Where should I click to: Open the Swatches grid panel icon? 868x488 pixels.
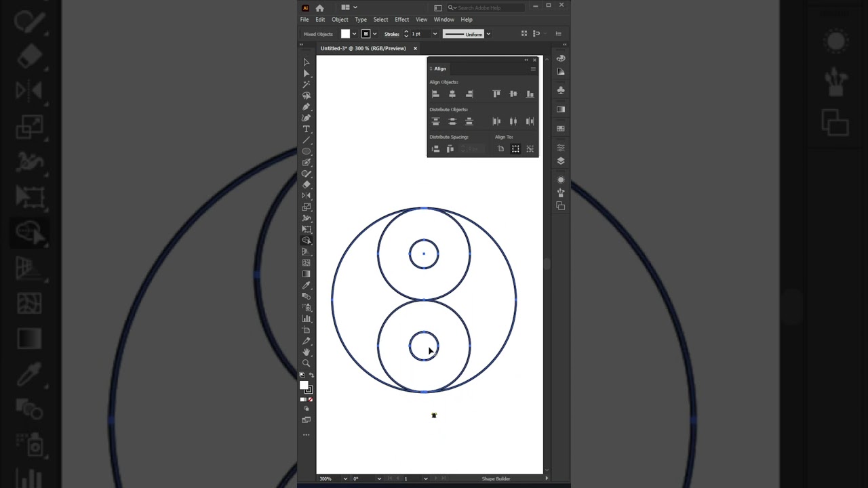point(561,128)
